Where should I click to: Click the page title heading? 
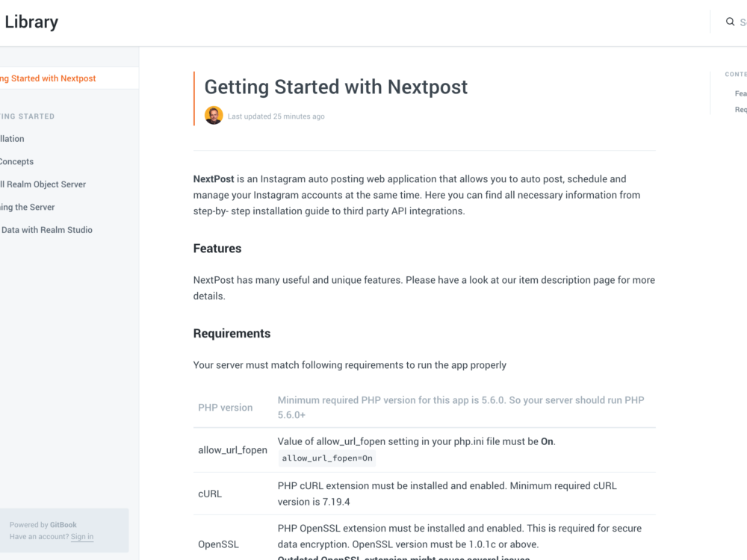336,87
